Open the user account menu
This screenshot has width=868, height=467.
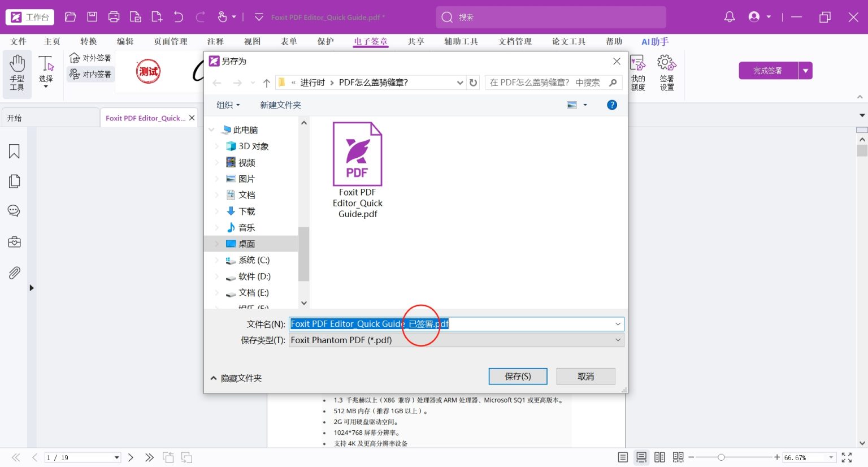759,17
